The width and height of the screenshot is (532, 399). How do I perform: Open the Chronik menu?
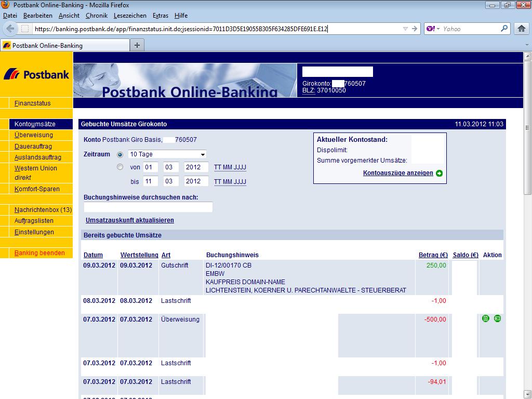click(96, 16)
